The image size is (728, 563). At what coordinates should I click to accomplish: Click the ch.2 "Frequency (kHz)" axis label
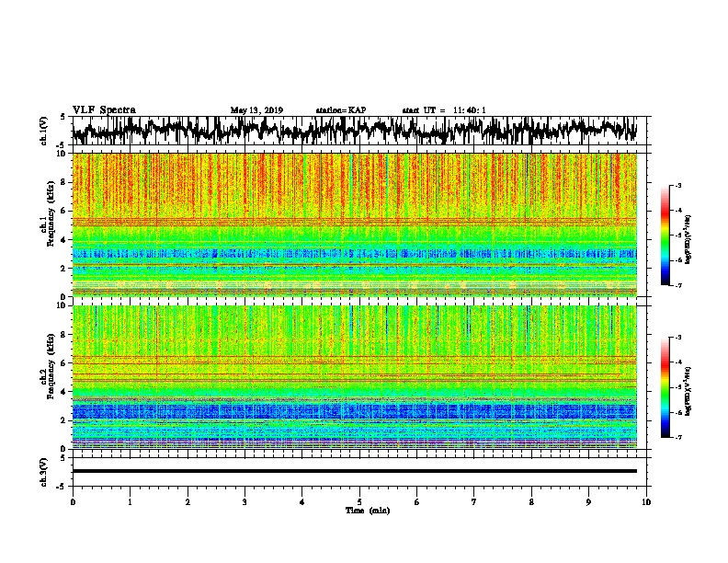pyautogui.click(x=51, y=366)
